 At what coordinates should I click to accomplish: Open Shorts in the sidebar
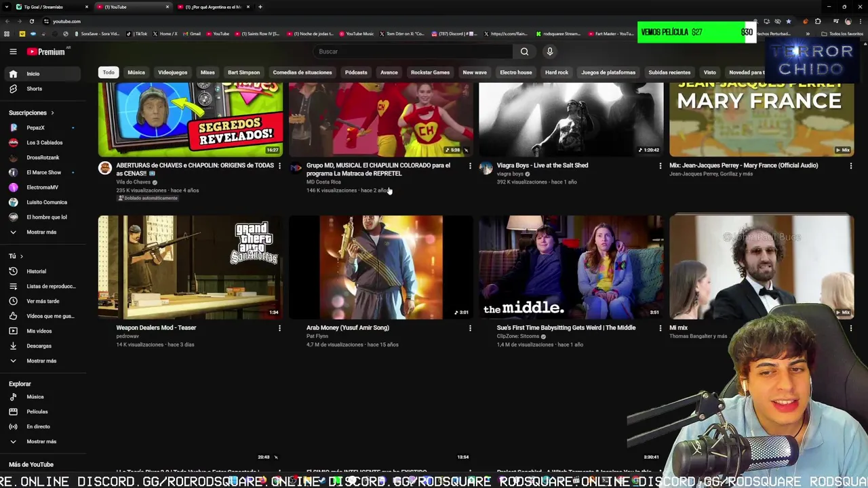click(42, 89)
